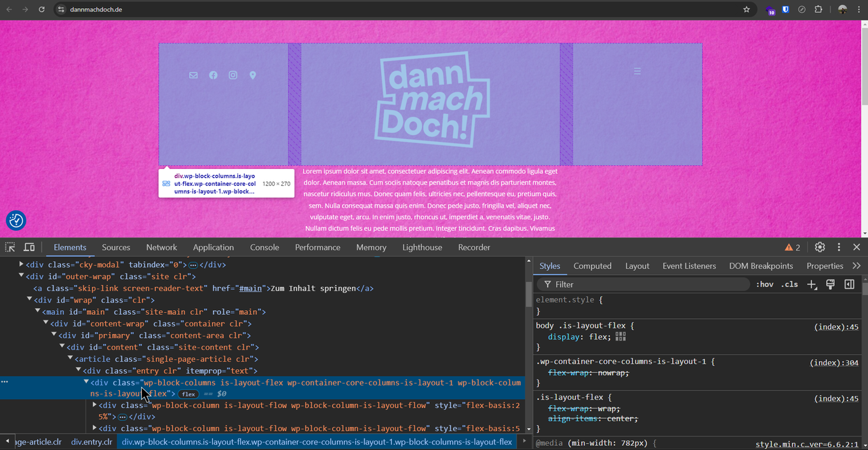Reload the page with the refresh icon
Viewport: 868px width, 450px height.
[x=41, y=10]
